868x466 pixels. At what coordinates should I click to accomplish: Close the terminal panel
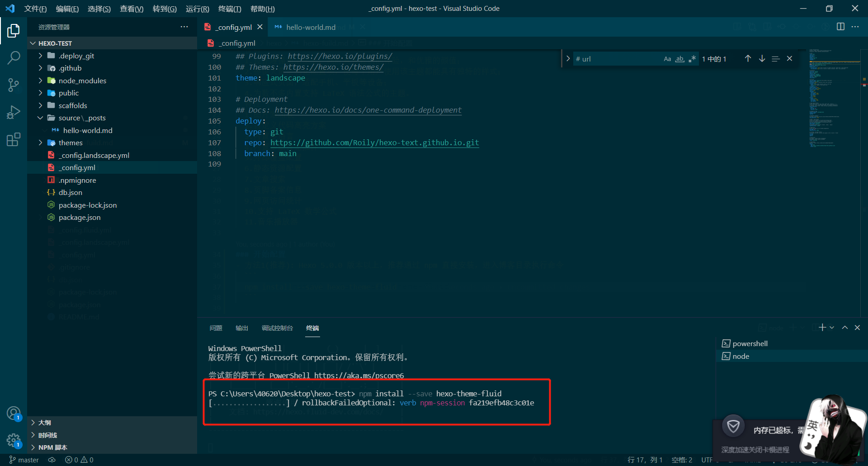coord(857,327)
